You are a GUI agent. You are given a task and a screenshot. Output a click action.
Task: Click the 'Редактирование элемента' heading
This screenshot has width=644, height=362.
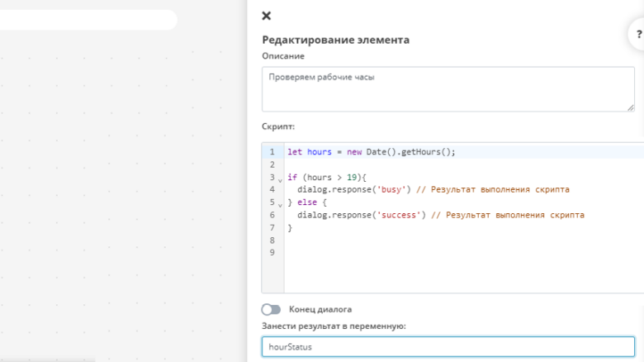coord(335,40)
